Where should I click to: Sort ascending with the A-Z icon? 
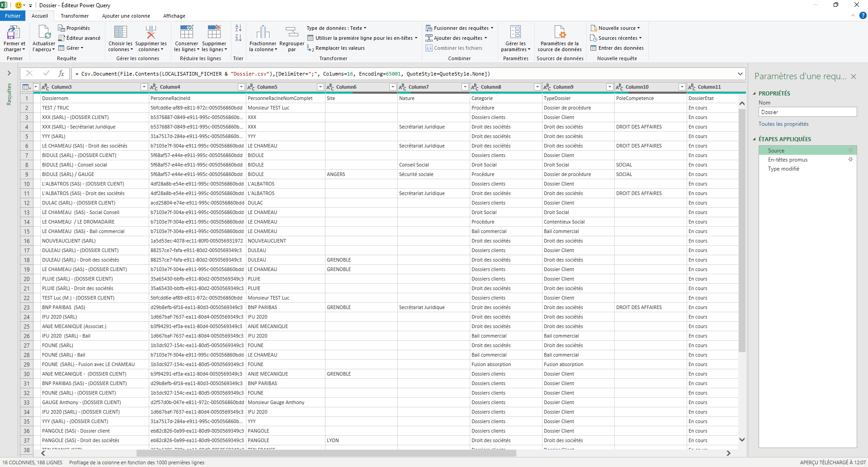(x=238, y=28)
